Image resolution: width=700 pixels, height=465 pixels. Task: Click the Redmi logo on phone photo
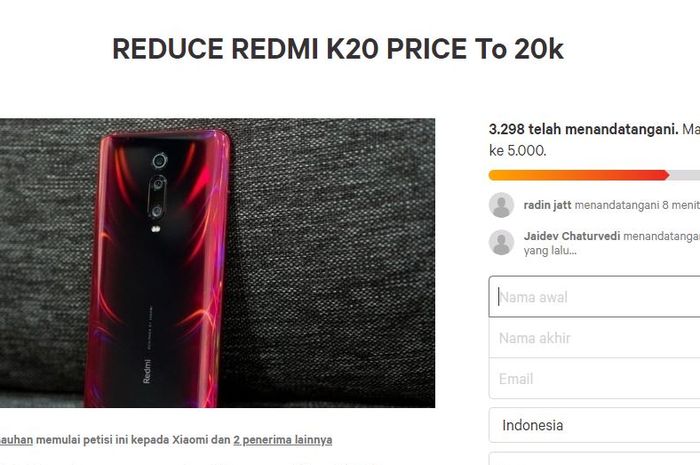point(147,371)
